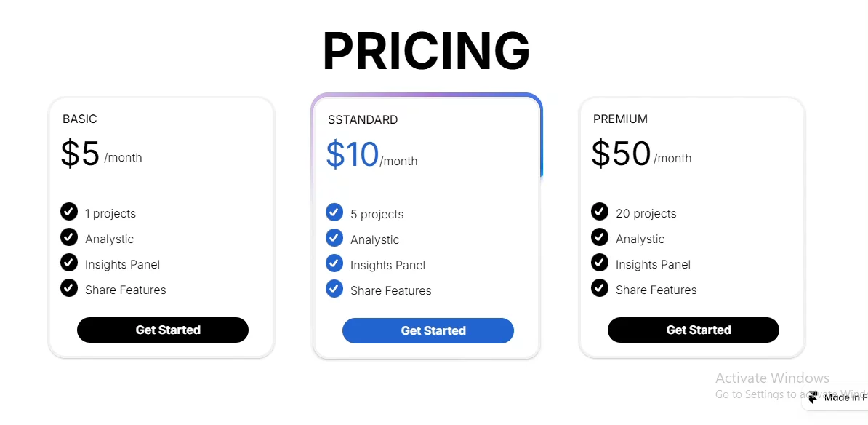Click the blue checkmark beside 5 projects
The image size is (868, 425).
pyautogui.click(x=334, y=212)
